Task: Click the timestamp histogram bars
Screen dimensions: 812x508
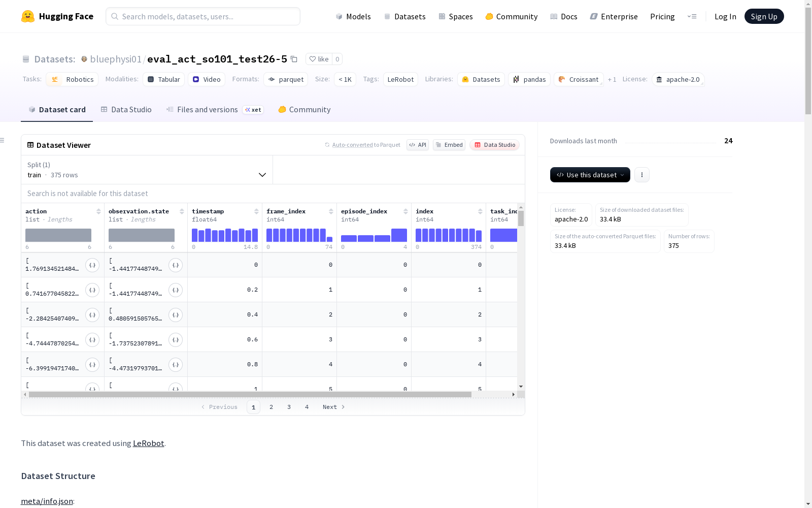Action: pos(225,235)
